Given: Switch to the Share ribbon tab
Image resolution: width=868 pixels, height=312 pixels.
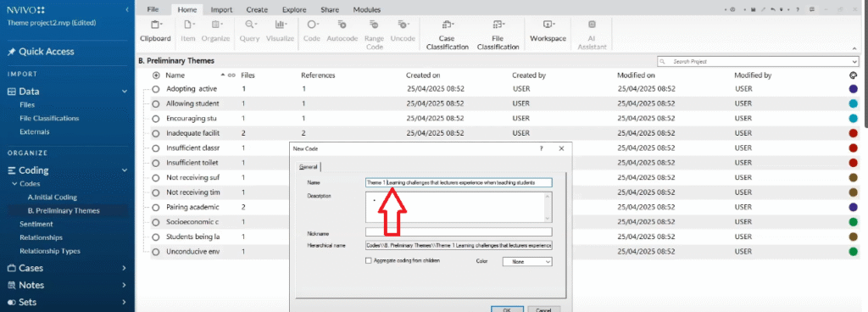Looking at the screenshot, I should pyautogui.click(x=331, y=10).
